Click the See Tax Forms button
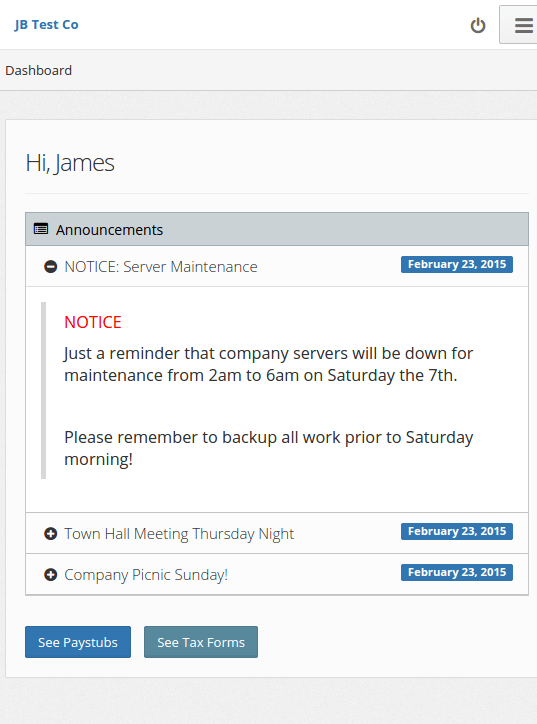 click(201, 642)
